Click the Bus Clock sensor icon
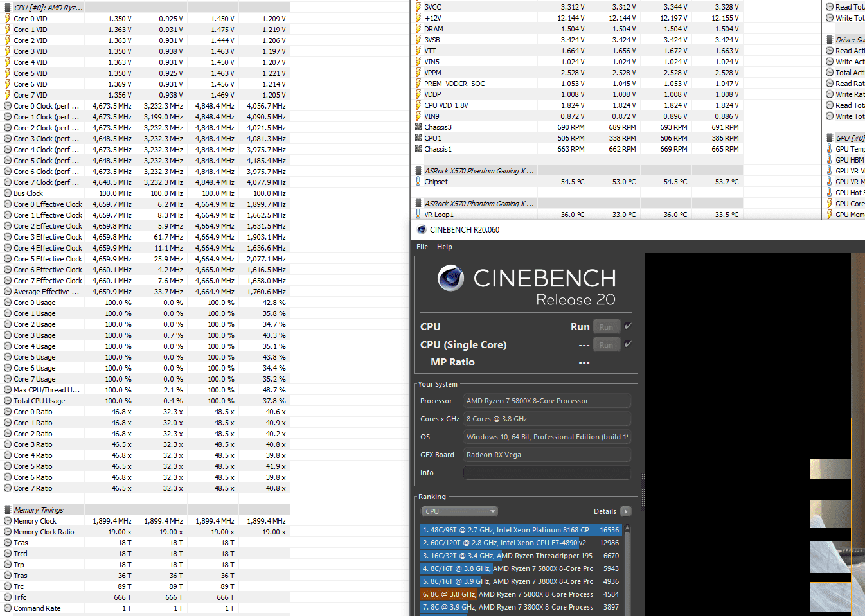 pos(8,193)
